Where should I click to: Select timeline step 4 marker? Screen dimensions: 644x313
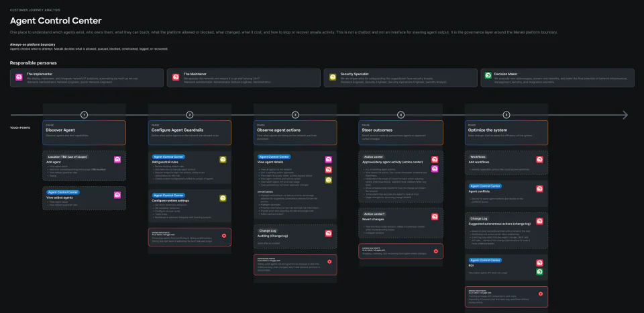tap(401, 115)
